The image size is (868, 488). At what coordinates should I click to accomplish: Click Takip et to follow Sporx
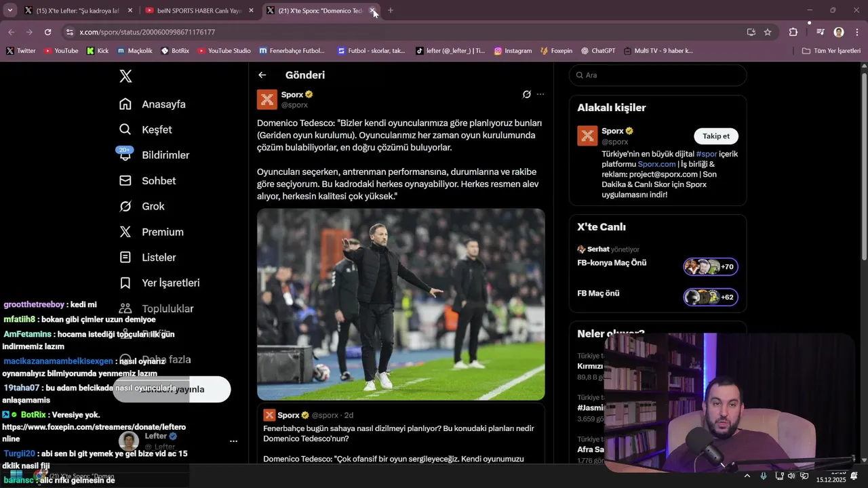[x=716, y=136]
